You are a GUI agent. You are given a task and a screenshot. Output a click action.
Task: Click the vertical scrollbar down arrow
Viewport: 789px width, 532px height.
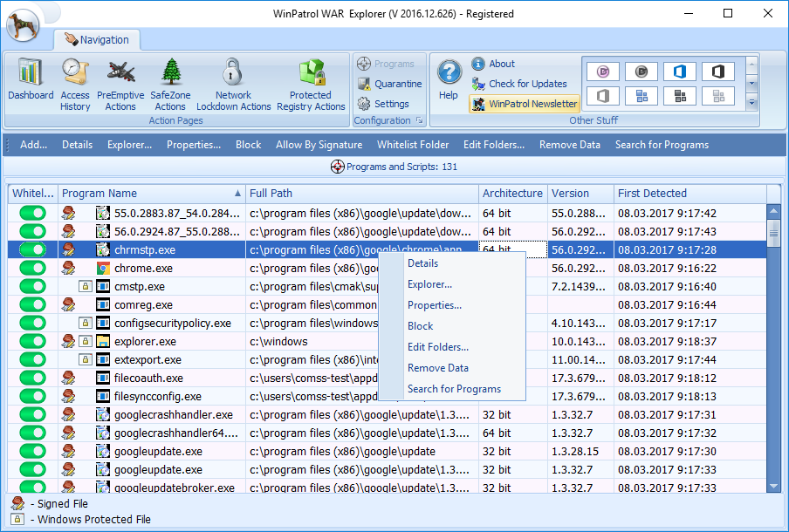pos(773,487)
